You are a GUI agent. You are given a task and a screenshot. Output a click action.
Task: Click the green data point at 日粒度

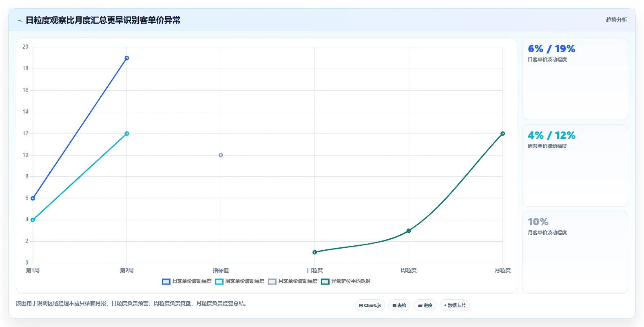point(314,252)
